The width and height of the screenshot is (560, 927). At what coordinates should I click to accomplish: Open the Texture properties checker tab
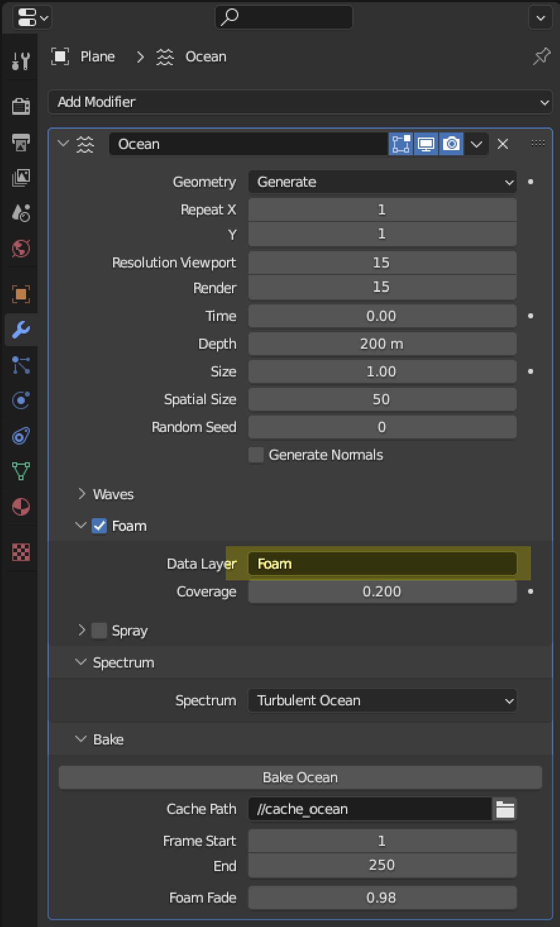[21, 552]
